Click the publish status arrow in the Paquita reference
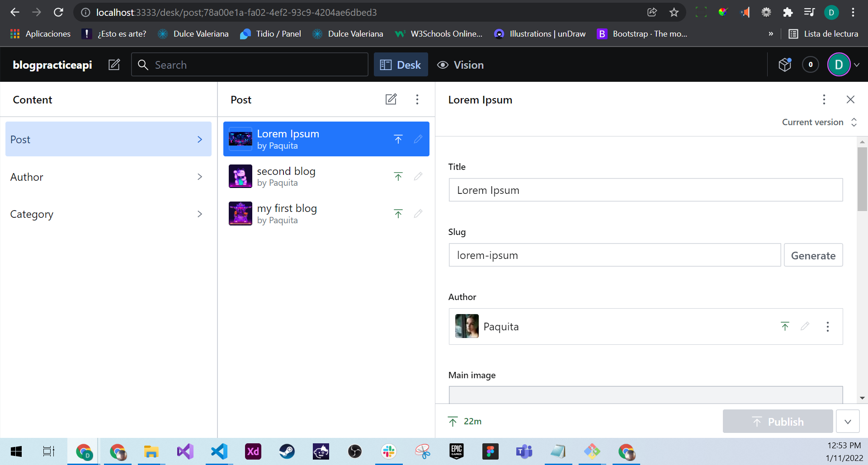Screen dimensions: 868x465 pyautogui.click(x=785, y=326)
